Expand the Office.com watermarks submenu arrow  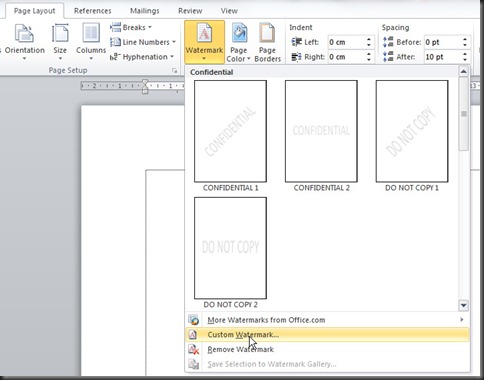(462, 320)
